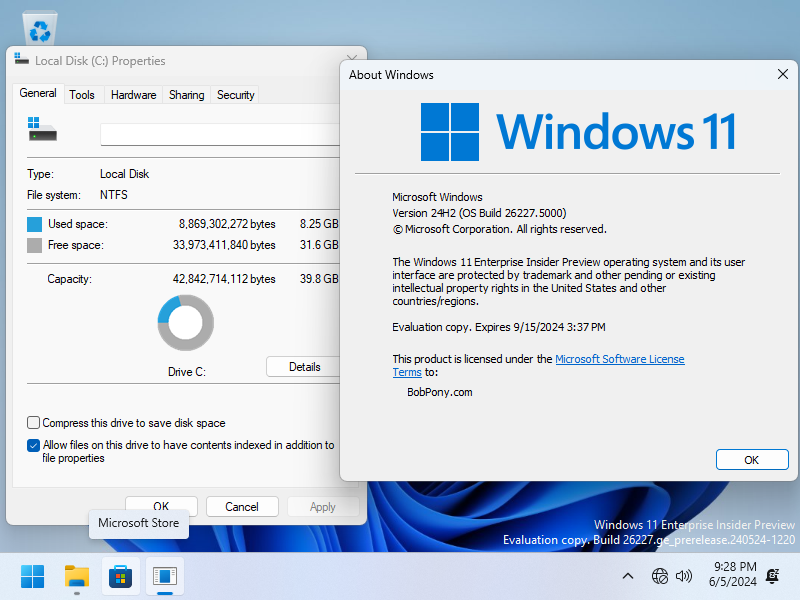Open the Microsoft Software License Terms link
Image resolution: width=800 pixels, height=600 pixels.
click(619, 359)
